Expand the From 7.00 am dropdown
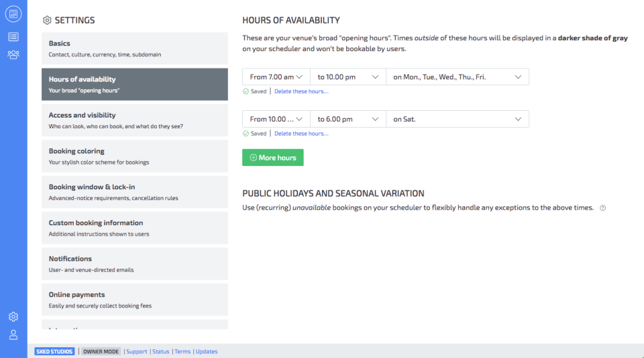The height and width of the screenshot is (358, 644). click(276, 77)
